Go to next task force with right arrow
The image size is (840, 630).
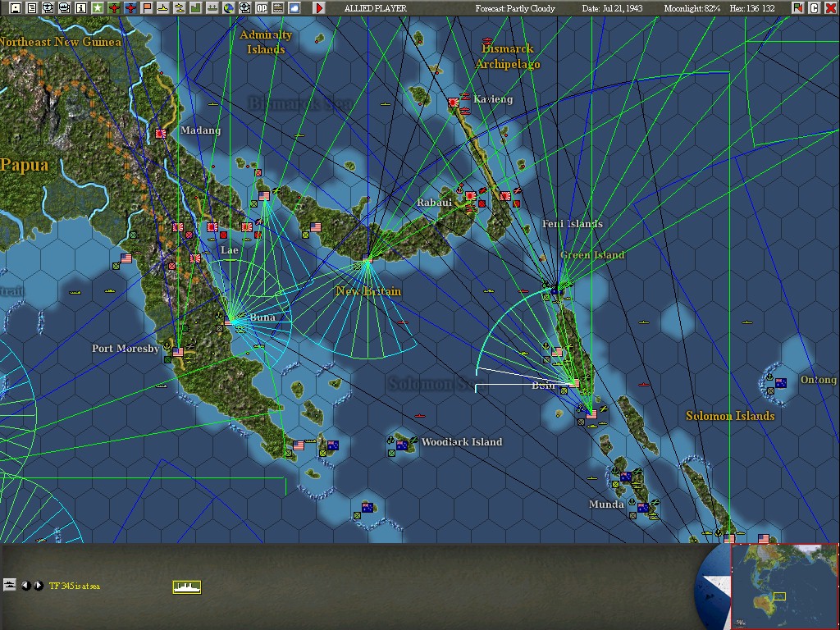click(39, 586)
